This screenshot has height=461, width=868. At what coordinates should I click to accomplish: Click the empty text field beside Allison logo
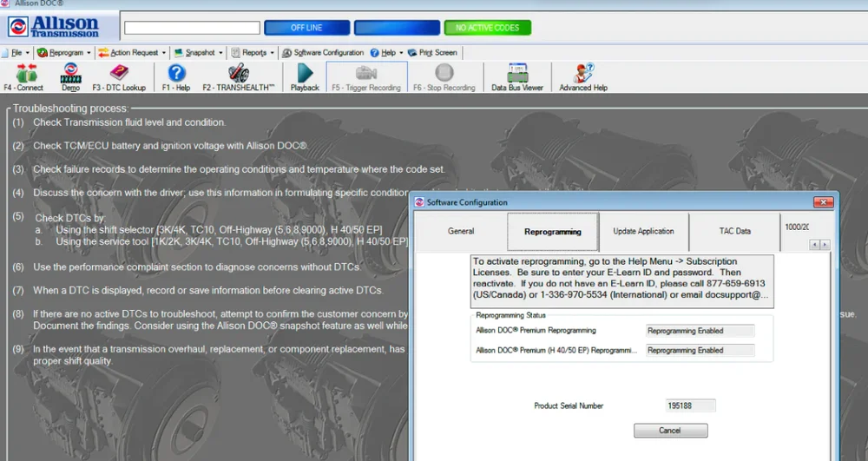point(192,28)
